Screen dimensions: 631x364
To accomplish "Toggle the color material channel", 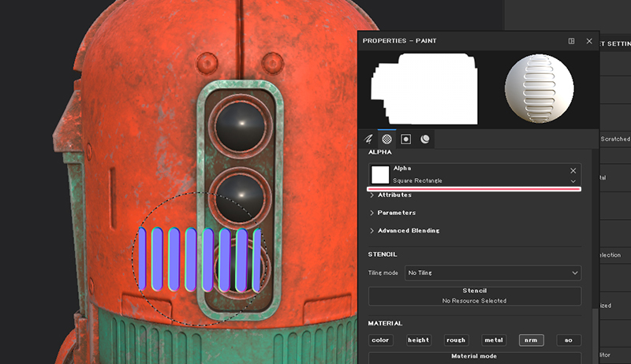I will (381, 340).
